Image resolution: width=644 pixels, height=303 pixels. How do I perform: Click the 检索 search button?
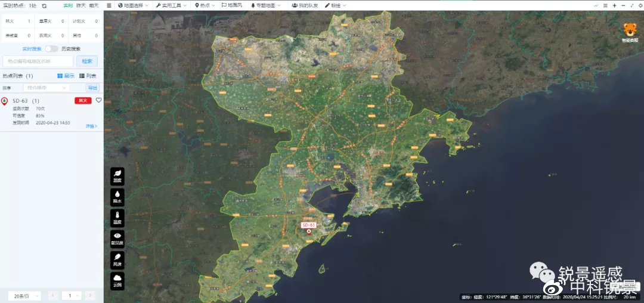coord(87,61)
